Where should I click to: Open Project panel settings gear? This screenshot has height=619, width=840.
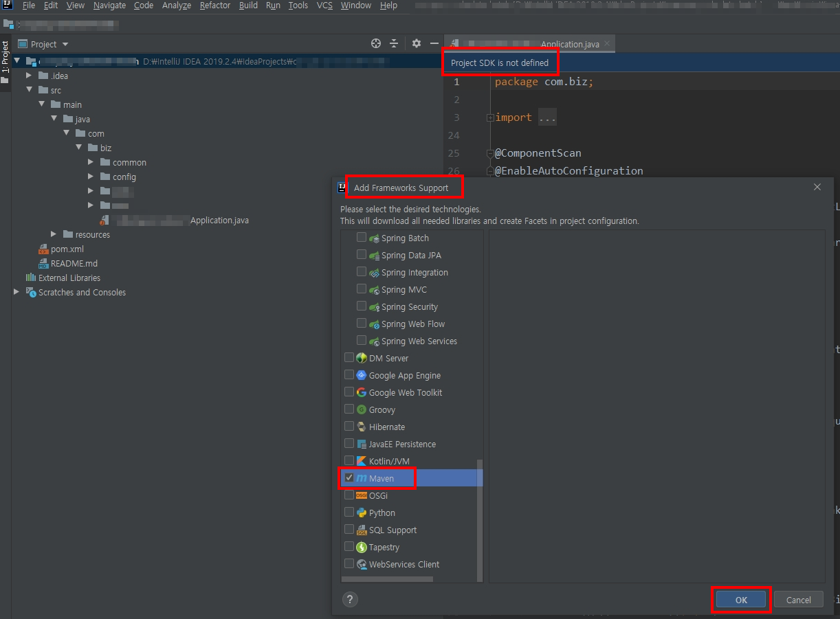click(417, 43)
